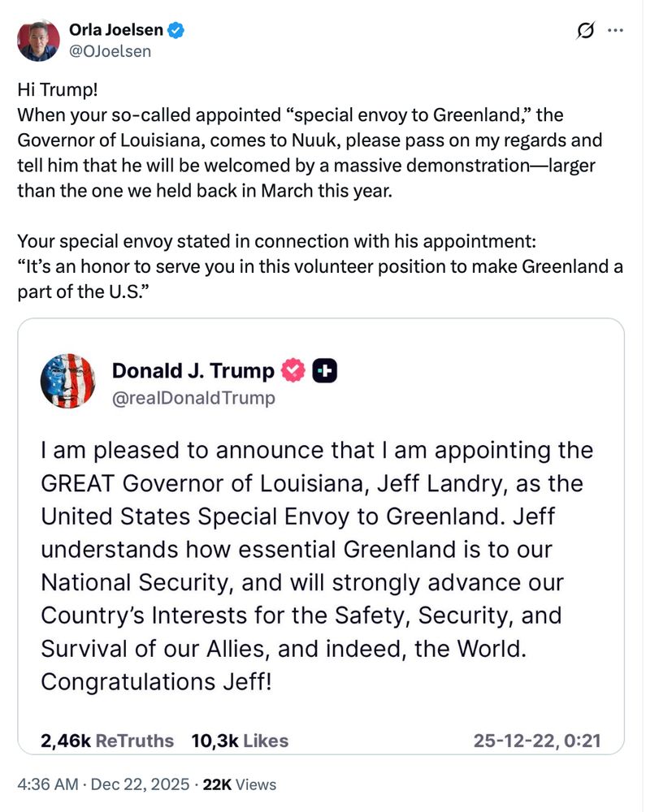Click the 10,3k Likes count
Viewport: 646px width, 812px height.
240,741
